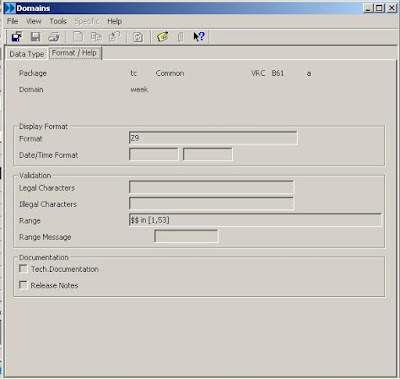This screenshot has height=379, width=400.
Task: Click the package code 'tc'
Action: tap(134, 73)
